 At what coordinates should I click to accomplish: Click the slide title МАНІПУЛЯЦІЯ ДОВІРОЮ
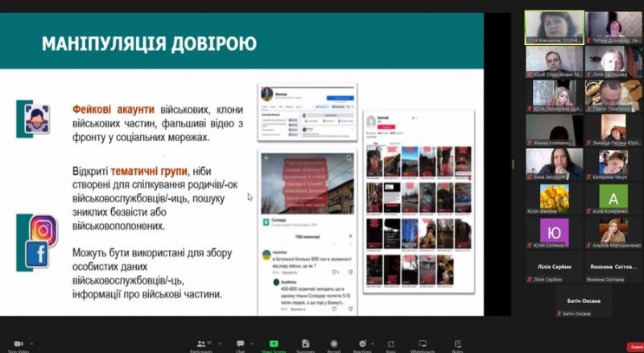coord(149,44)
